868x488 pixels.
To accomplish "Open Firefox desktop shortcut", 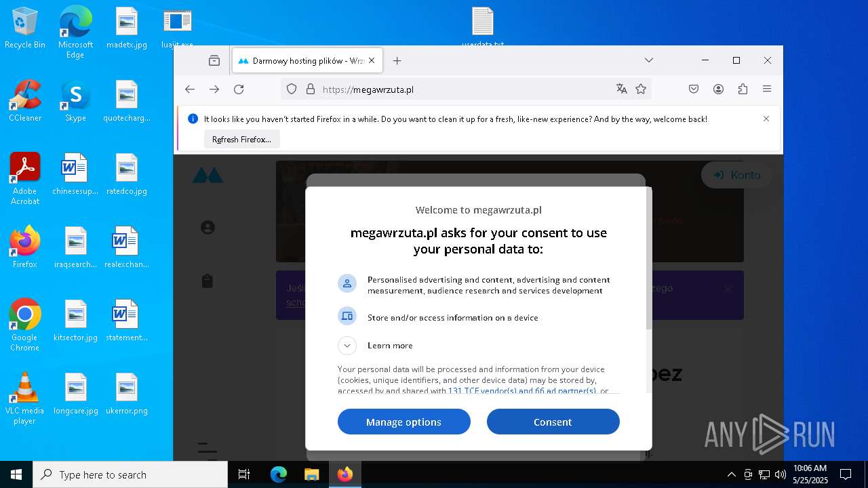I will [x=25, y=247].
